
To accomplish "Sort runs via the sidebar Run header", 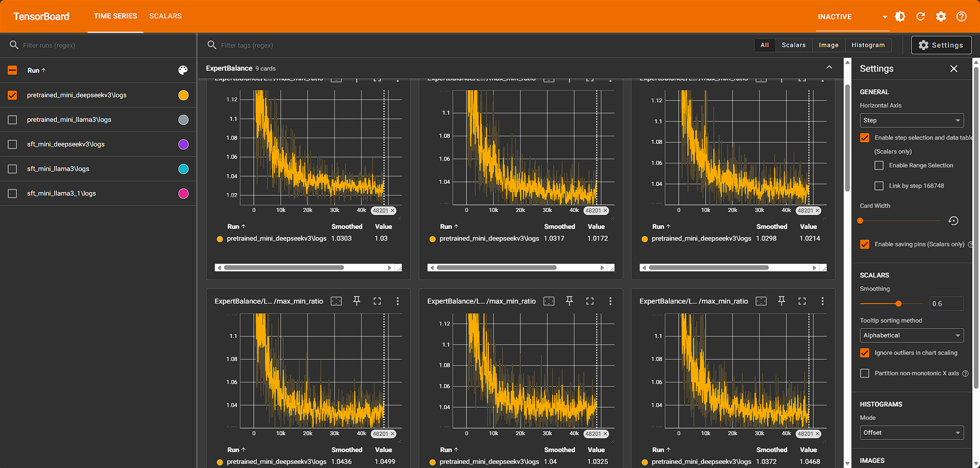I will click(x=36, y=70).
